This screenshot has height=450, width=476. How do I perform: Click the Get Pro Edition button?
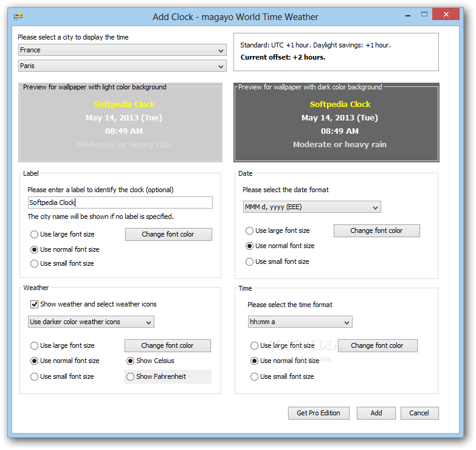coord(319,413)
